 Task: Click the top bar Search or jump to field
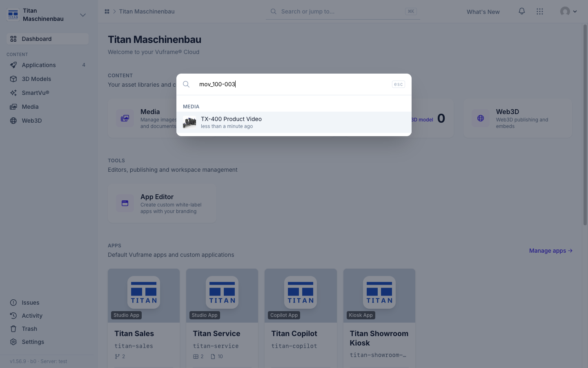(343, 11)
